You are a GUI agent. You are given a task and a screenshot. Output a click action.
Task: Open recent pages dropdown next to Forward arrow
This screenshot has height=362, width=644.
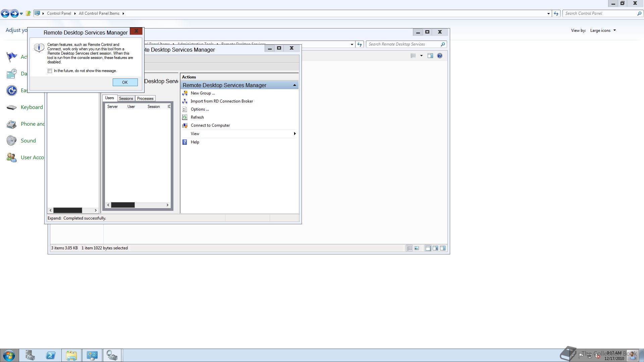[21, 14]
